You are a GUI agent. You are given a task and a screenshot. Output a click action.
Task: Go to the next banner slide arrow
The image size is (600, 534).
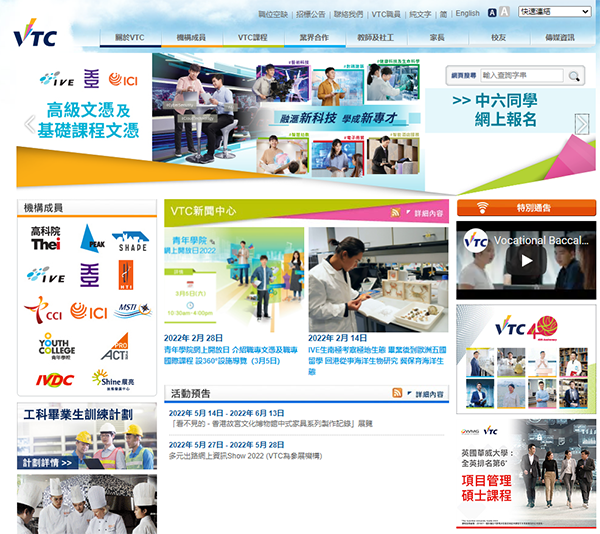(582, 123)
